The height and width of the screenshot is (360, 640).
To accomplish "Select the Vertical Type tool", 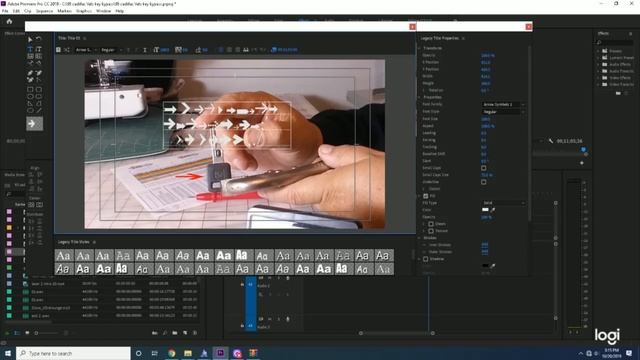I will [x=39, y=49].
